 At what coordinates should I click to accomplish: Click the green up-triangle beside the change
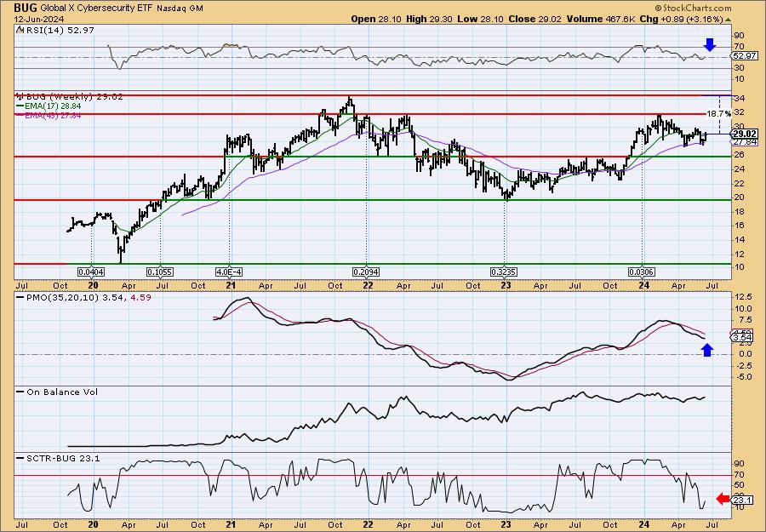[x=728, y=20]
